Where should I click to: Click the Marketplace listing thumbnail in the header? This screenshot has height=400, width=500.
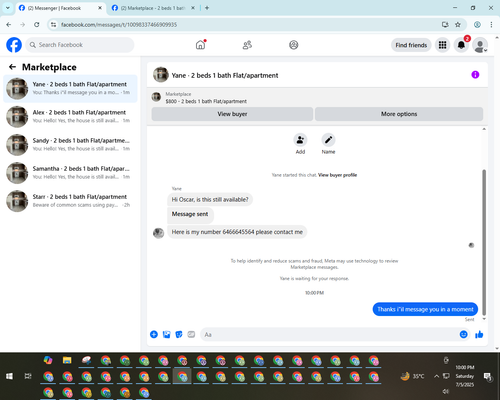pos(156,97)
